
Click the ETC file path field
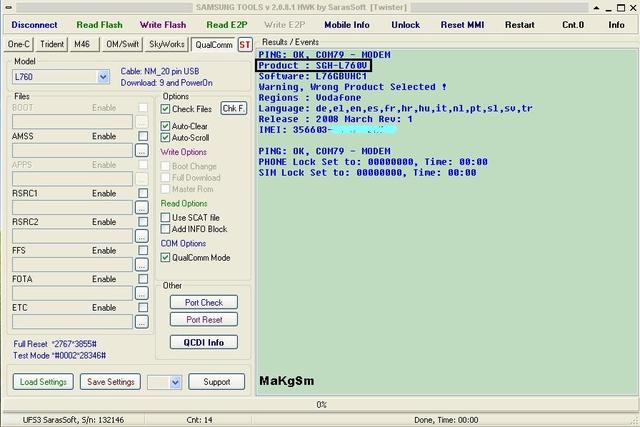[x=72, y=322]
